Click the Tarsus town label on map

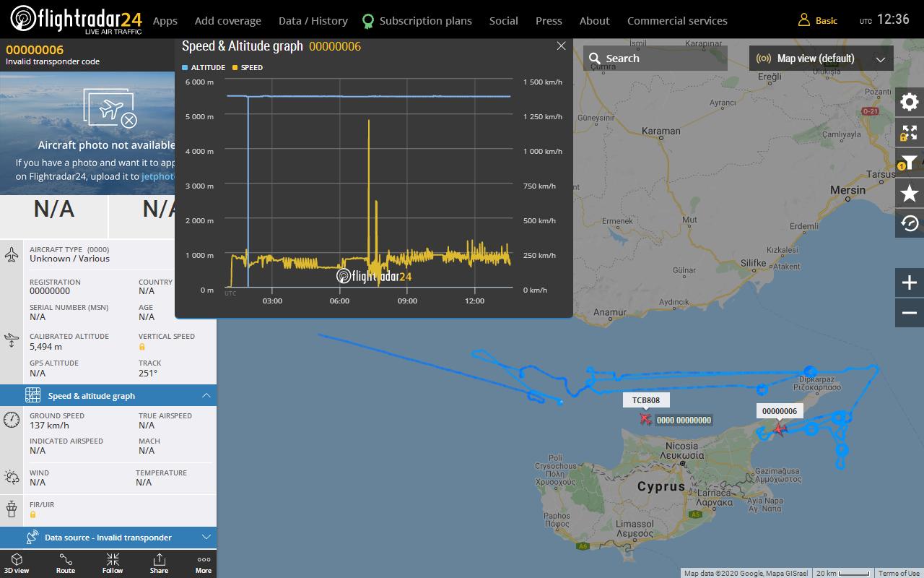point(881,174)
